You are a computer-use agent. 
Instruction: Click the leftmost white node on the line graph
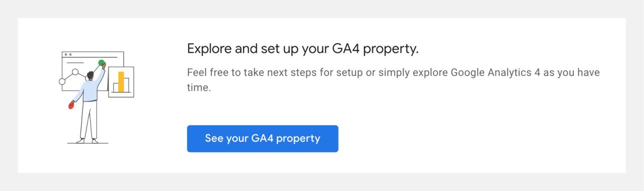63,81
